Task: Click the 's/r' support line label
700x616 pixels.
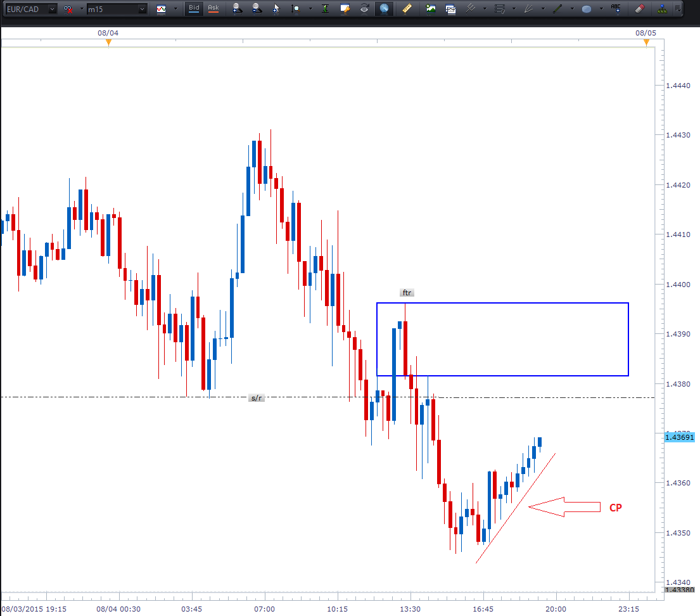Action: pyautogui.click(x=256, y=399)
